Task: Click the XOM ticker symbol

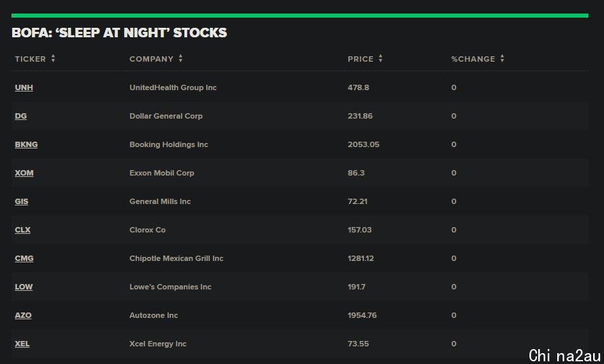Action: click(x=24, y=174)
